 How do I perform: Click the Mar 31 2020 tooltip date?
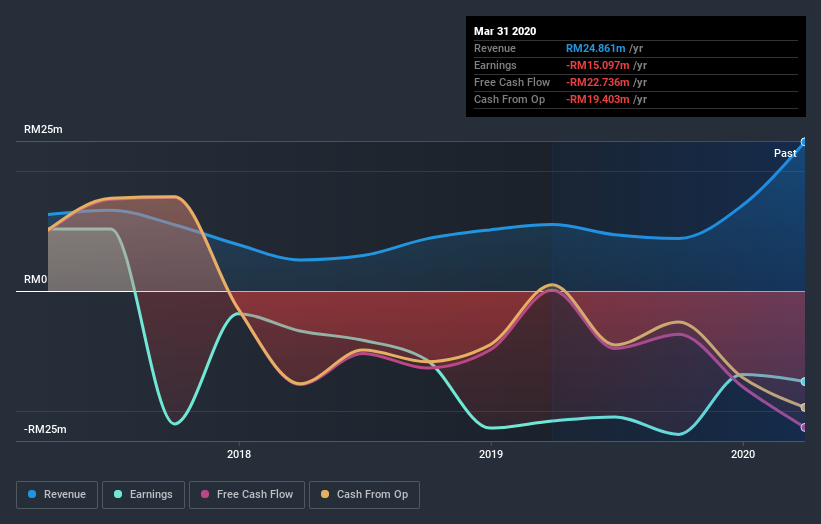click(x=505, y=31)
